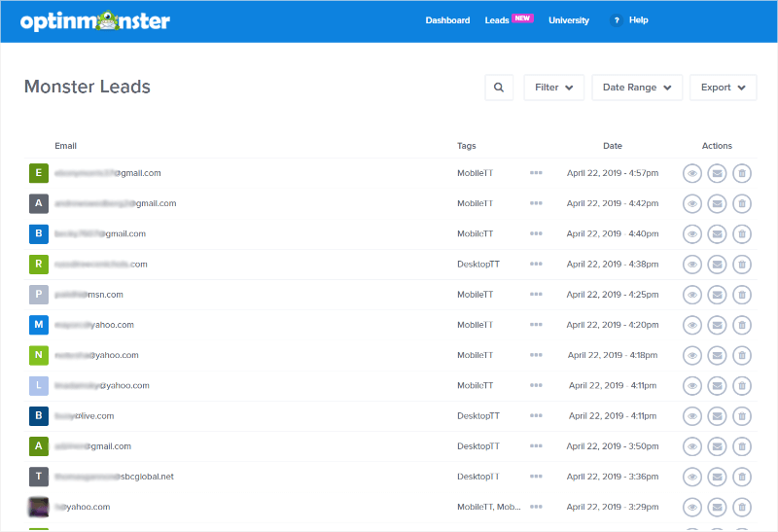778x532 pixels.
Task: View the 4:25pm lead using eye icon
Action: coord(691,295)
